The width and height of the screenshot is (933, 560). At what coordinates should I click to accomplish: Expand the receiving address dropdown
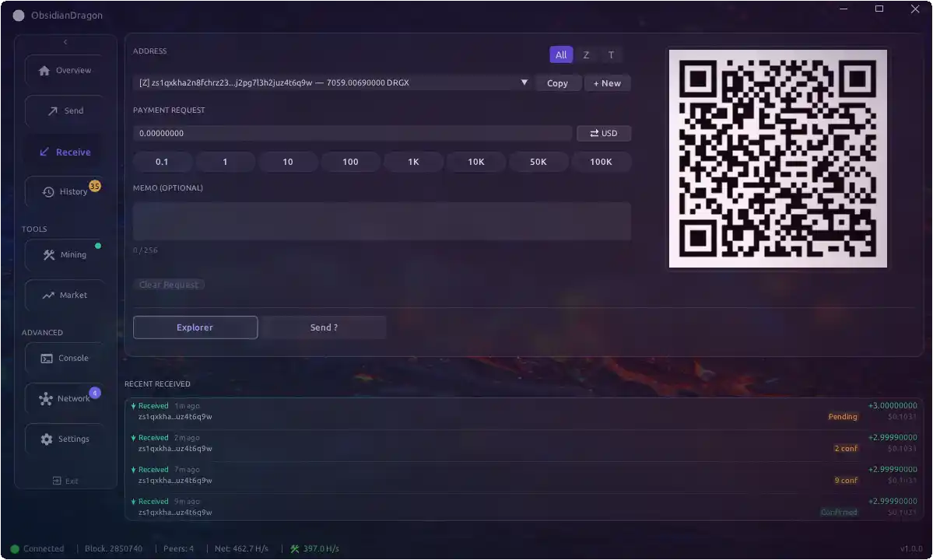coord(524,82)
